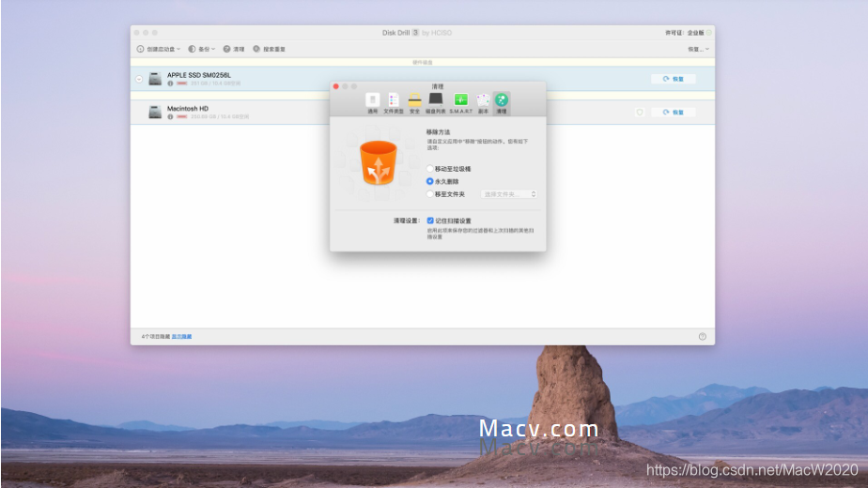Collapse the APPLE SSD SM0256L row

[139, 79]
